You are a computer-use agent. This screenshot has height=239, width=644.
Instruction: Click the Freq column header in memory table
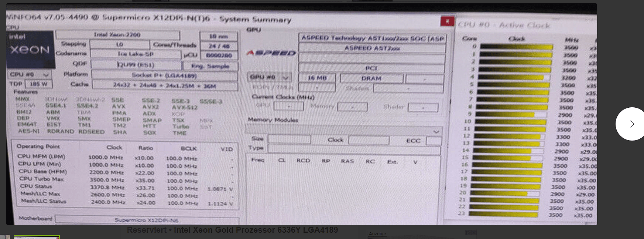(x=258, y=160)
